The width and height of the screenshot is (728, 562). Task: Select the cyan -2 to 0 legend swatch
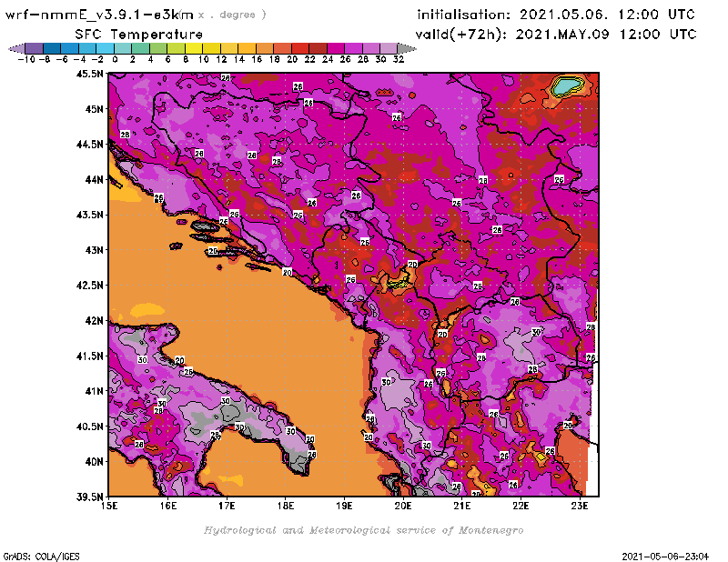coord(105,48)
